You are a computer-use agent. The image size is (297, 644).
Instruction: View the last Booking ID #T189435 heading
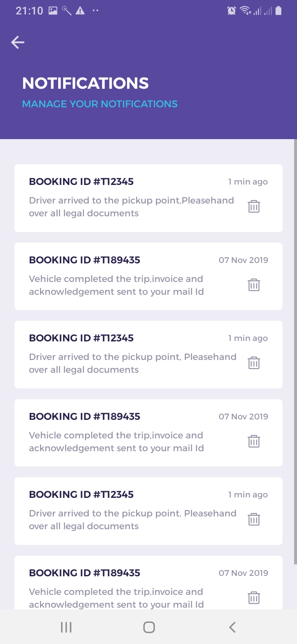click(x=85, y=573)
